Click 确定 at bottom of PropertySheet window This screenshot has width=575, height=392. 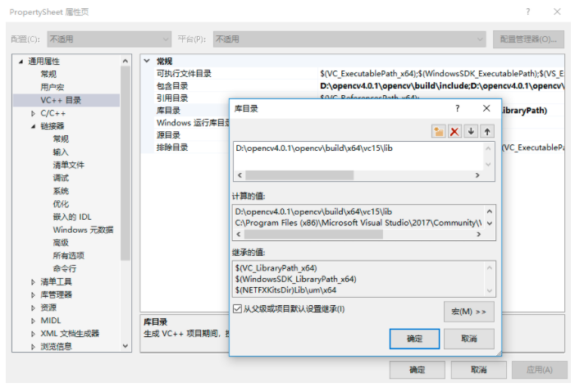tap(417, 370)
